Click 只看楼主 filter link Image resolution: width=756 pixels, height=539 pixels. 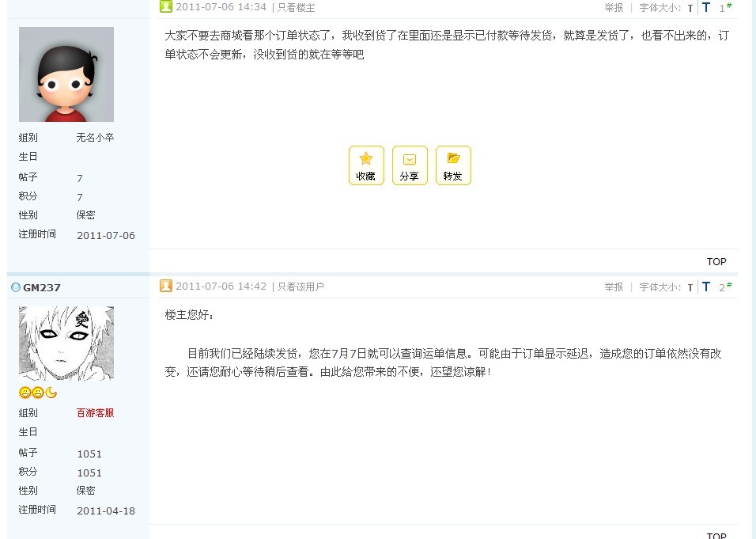(296, 8)
